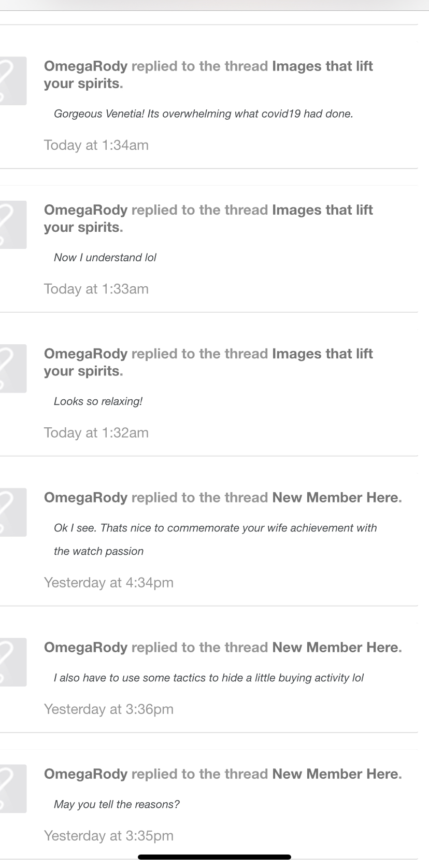This screenshot has height=868, width=429.
Task: Click the 'Today at 1:34am' timestamp
Action: tap(96, 145)
